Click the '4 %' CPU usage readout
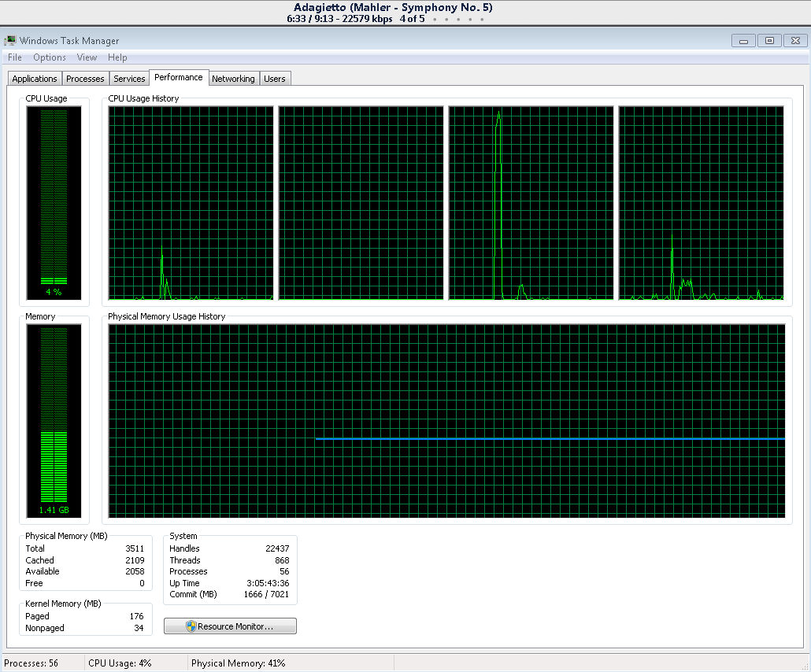 point(54,292)
